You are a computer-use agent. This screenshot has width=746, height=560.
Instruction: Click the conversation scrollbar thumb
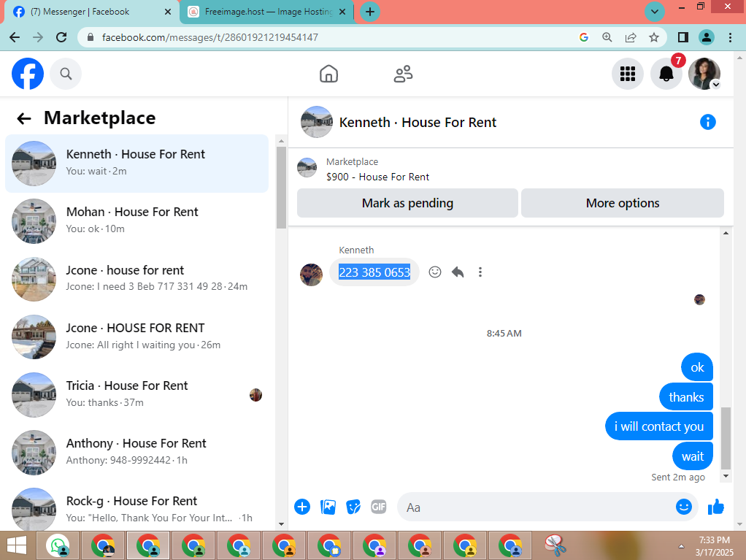[x=726, y=438]
